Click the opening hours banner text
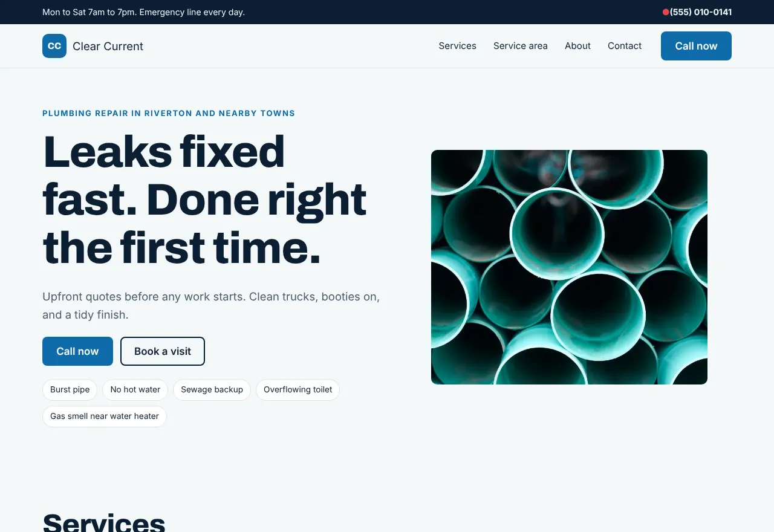This screenshot has width=774, height=532. click(x=144, y=12)
